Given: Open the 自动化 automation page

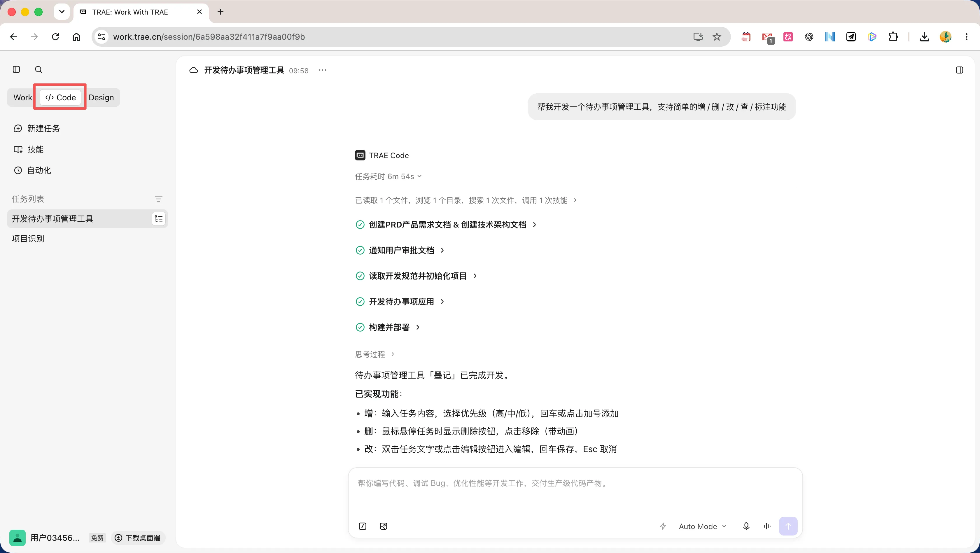Looking at the screenshot, I should tap(32, 170).
